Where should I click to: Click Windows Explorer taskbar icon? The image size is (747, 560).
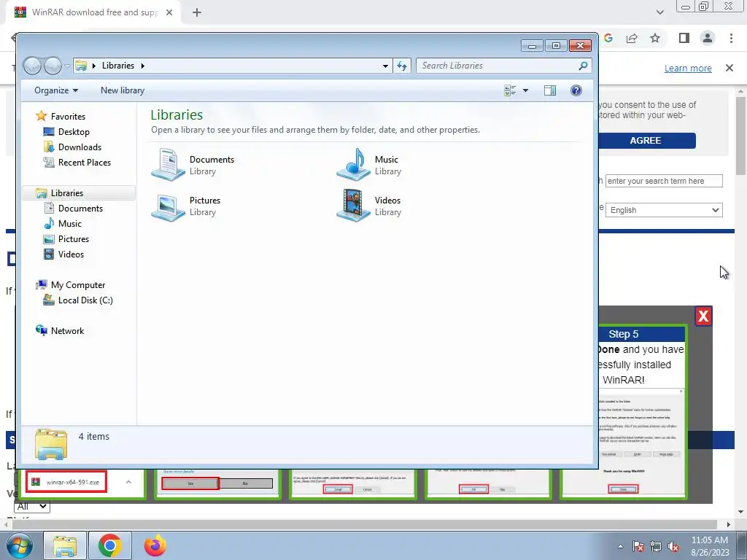65,545
